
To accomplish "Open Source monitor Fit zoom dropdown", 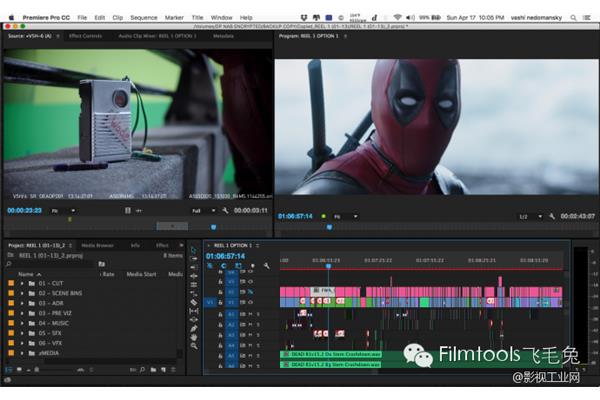I will pyautogui.click(x=63, y=211).
